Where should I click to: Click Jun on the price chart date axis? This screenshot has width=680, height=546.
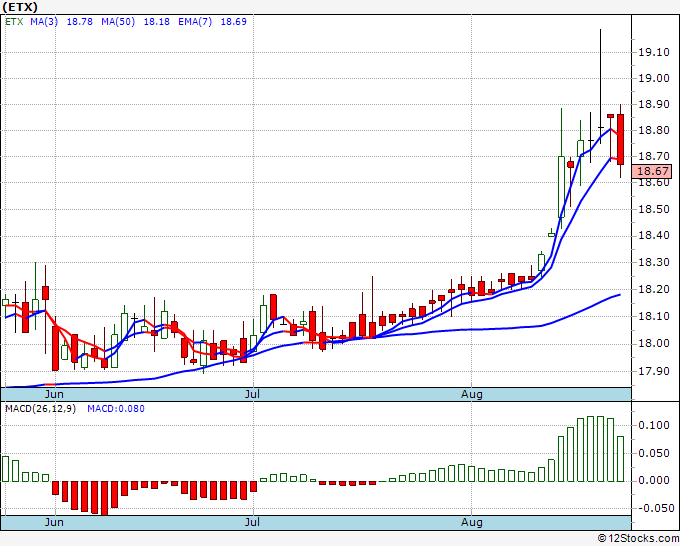pos(54,394)
